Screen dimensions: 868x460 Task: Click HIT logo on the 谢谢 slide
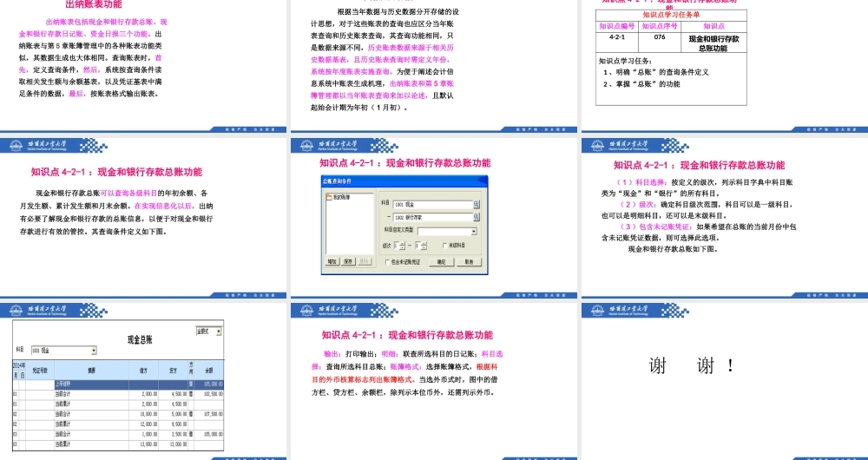(x=597, y=311)
